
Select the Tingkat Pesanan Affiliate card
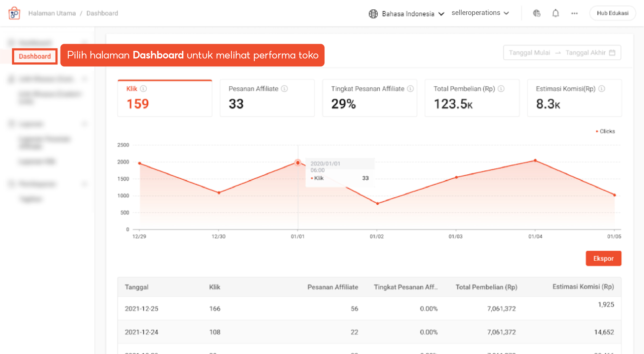pyautogui.click(x=369, y=98)
